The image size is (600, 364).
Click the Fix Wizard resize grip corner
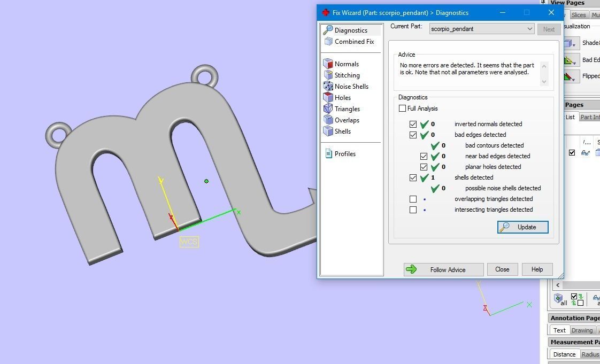(x=560, y=275)
